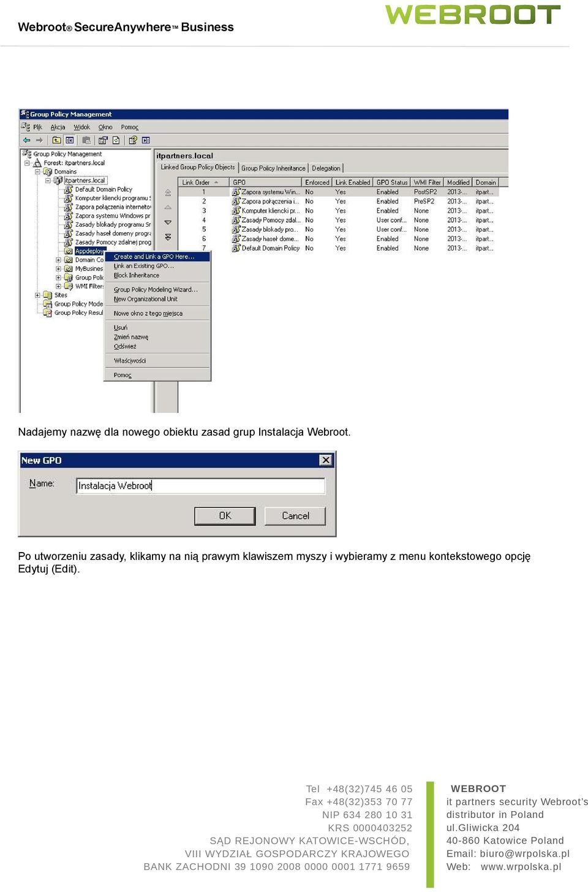This screenshot has height=892, width=588.
Task: Click the Paste/copy toolbar icon
Action: click(x=86, y=140)
